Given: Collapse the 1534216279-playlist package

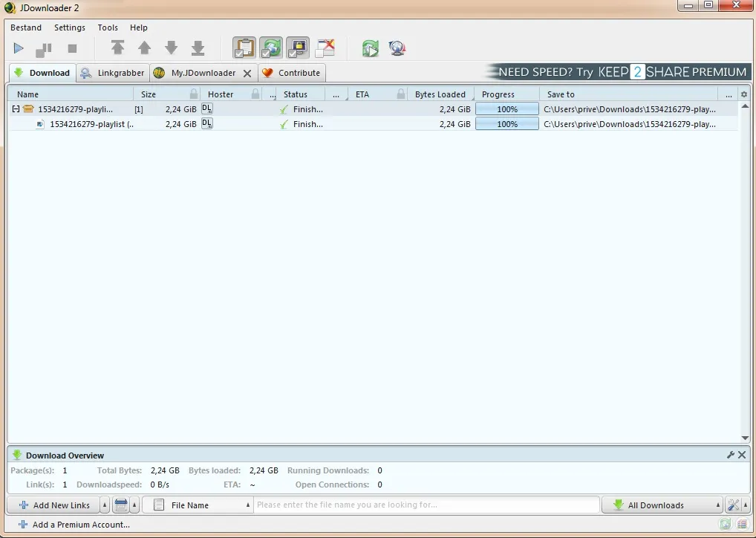Looking at the screenshot, I should coord(16,109).
